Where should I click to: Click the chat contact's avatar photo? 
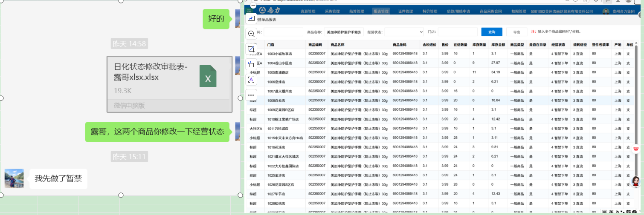14,178
